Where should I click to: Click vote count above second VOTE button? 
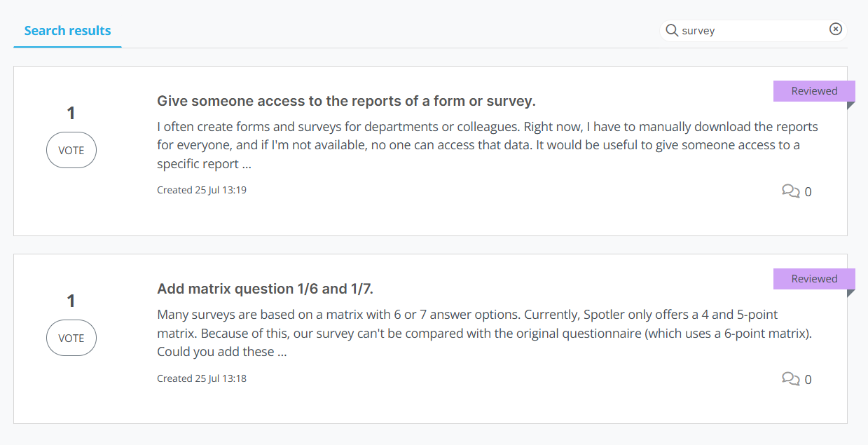(x=71, y=301)
